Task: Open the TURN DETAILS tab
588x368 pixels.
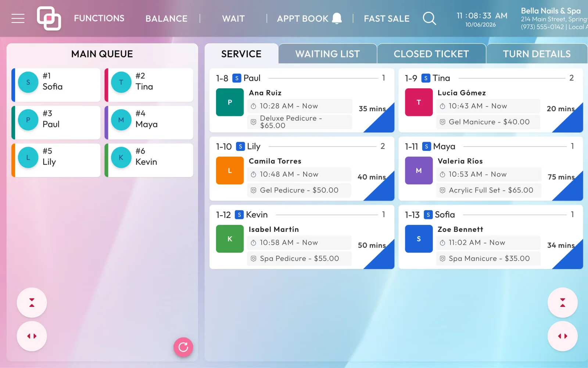Action: click(537, 54)
